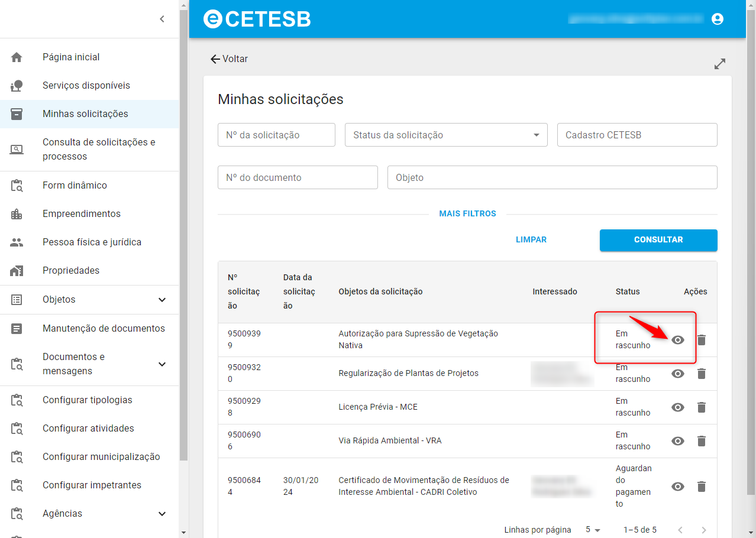Collapse the sidebar with the chevron icon
Viewport: 756px width, 538px height.
pos(162,19)
